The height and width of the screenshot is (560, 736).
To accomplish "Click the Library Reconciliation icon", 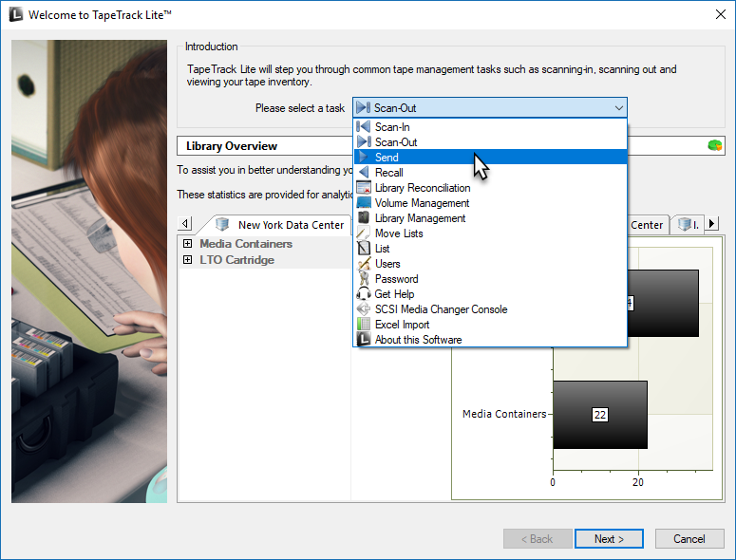I will pyautogui.click(x=364, y=188).
